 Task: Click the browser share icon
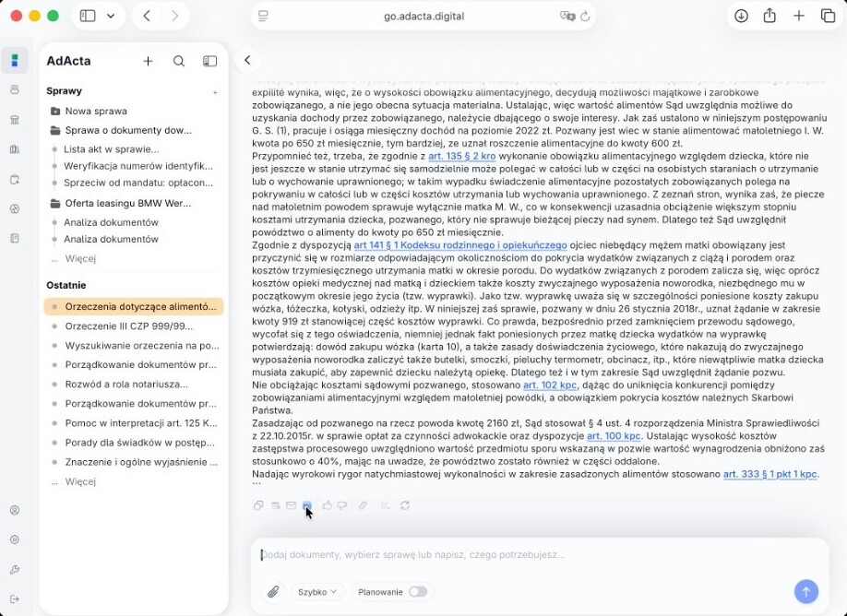coord(769,16)
